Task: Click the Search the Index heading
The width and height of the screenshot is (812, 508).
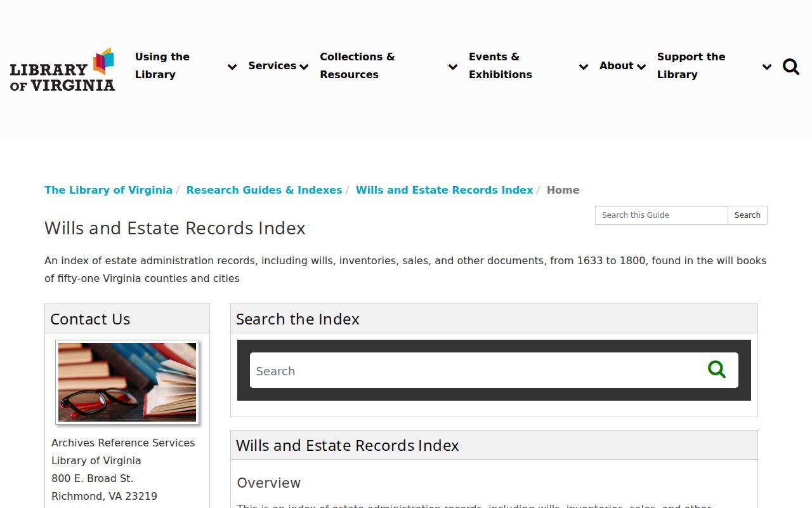Action: pos(298,319)
